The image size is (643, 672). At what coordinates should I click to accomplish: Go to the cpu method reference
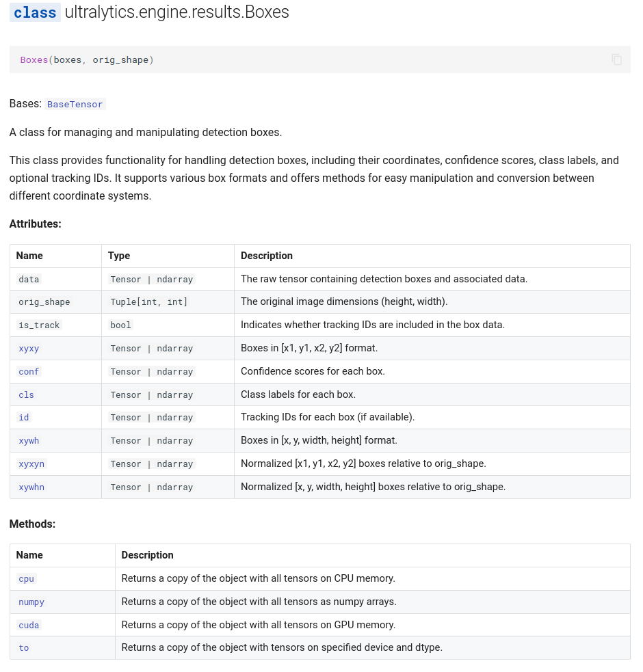tap(26, 578)
